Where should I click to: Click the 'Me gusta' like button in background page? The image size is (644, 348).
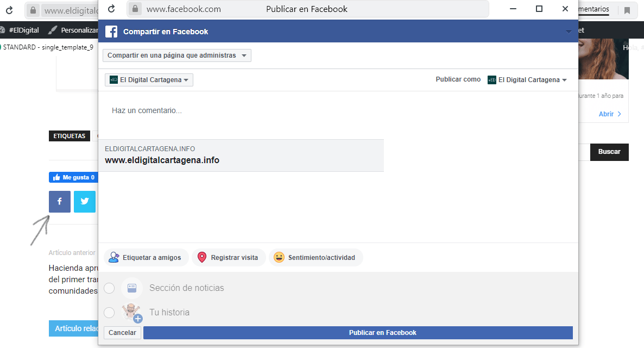coord(73,177)
